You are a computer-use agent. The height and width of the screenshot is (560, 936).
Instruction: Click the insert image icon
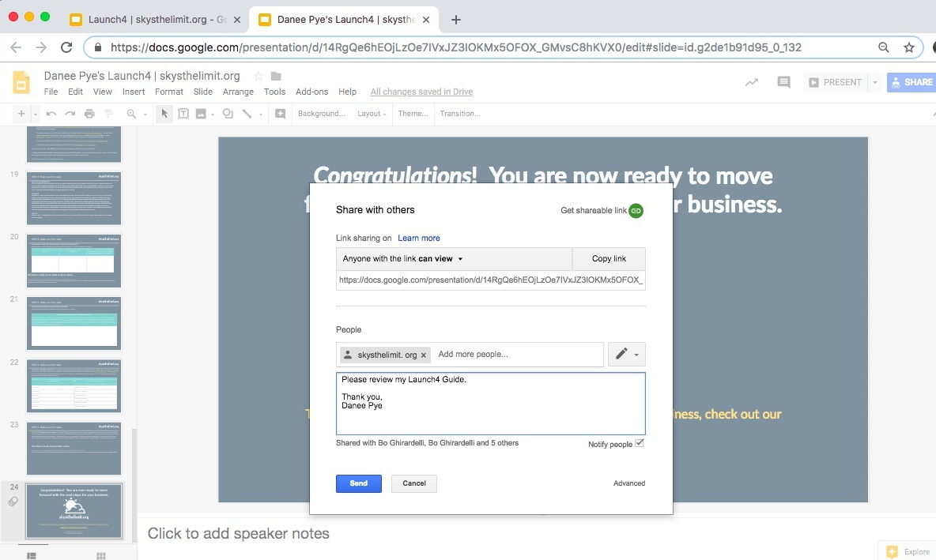tap(201, 113)
